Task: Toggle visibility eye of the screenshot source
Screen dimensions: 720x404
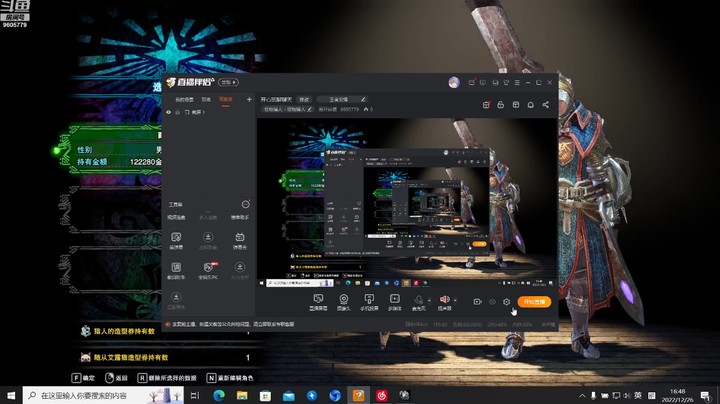Action: (169, 112)
